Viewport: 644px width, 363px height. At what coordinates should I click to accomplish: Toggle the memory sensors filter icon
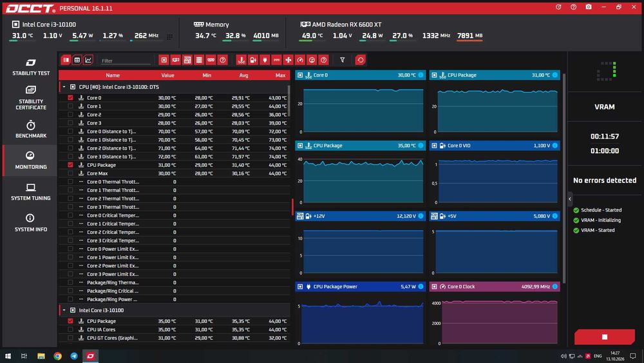pyautogui.click(x=211, y=60)
